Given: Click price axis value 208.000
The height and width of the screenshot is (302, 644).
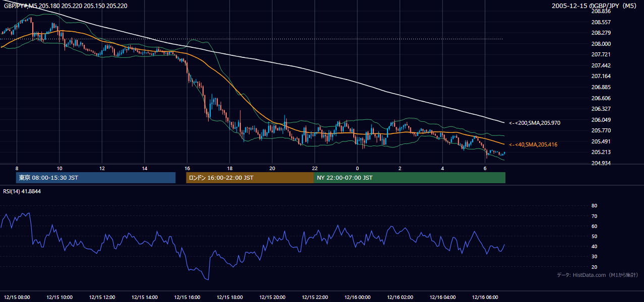Looking at the screenshot, I should click(601, 44).
